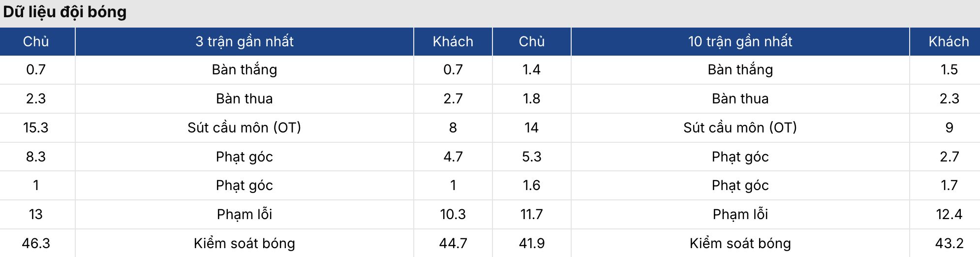Screen dimensions: 980x257
Task: Click 'Sút cầu môn (OT)' under 10 trận
Action: 740,128
